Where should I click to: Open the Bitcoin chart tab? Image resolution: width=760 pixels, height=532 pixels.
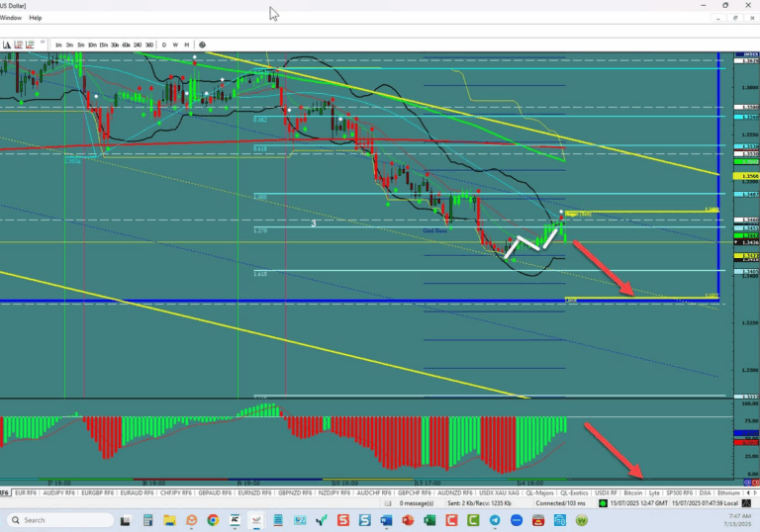[x=633, y=492]
